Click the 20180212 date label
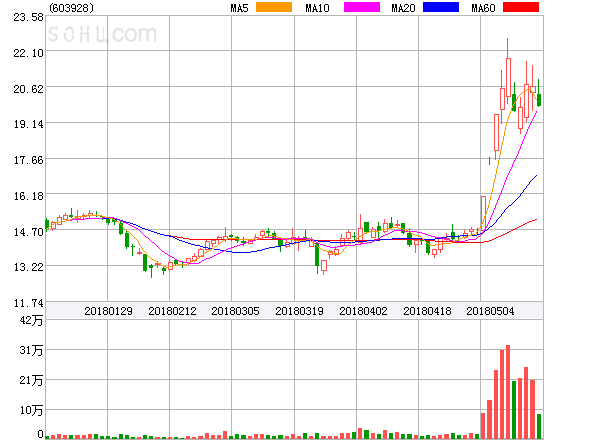 tap(172, 311)
